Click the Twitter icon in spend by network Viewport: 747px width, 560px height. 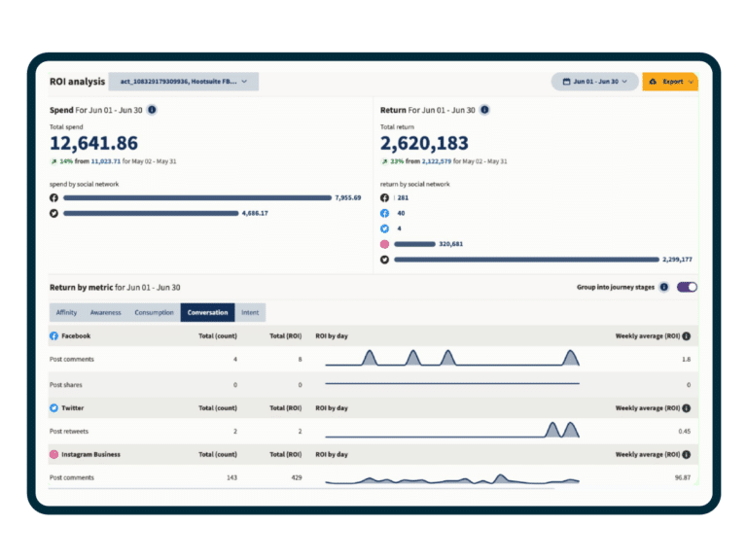pos(54,213)
